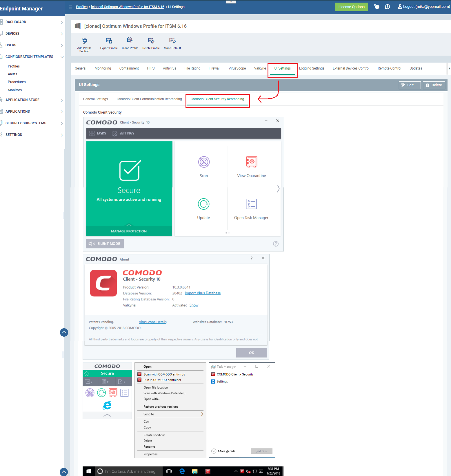The height and width of the screenshot is (476, 451).
Task: Open Alerts in the sidebar
Action: [x=12, y=74]
